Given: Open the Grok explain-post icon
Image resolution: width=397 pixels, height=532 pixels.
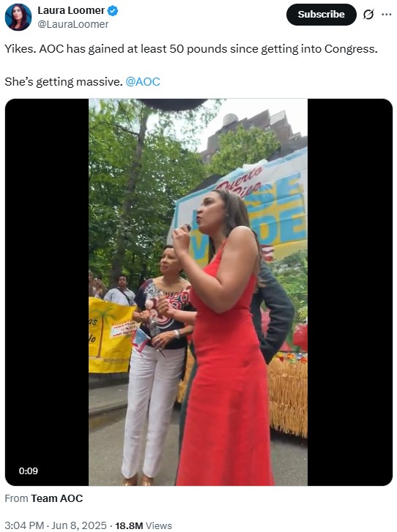Looking at the screenshot, I should coord(368,15).
